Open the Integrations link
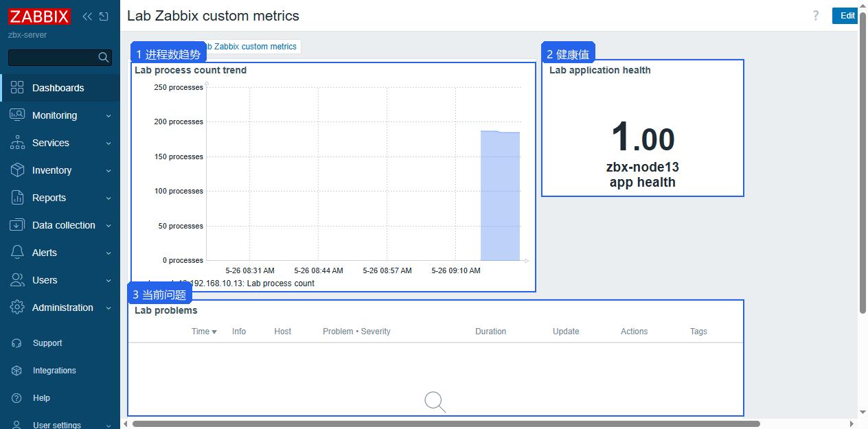This screenshot has width=868, height=429. [54, 371]
